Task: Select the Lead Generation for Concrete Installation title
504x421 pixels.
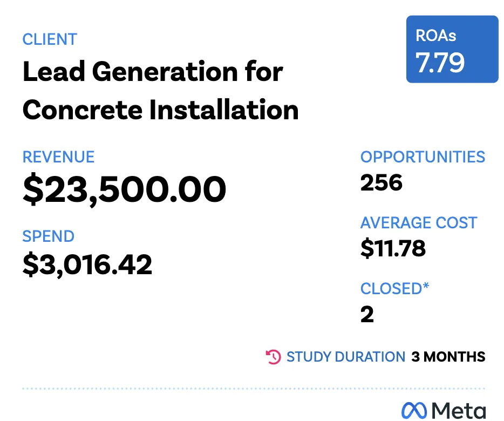Action: [161, 90]
